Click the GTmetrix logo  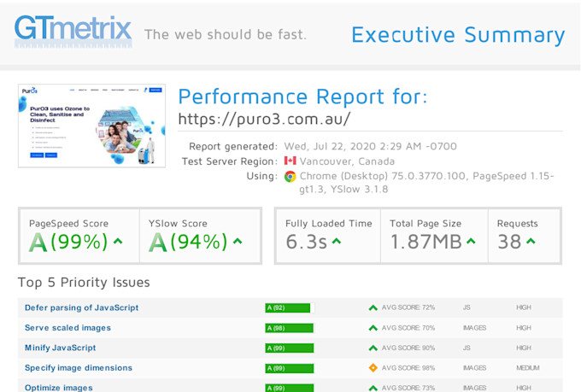tap(73, 32)
